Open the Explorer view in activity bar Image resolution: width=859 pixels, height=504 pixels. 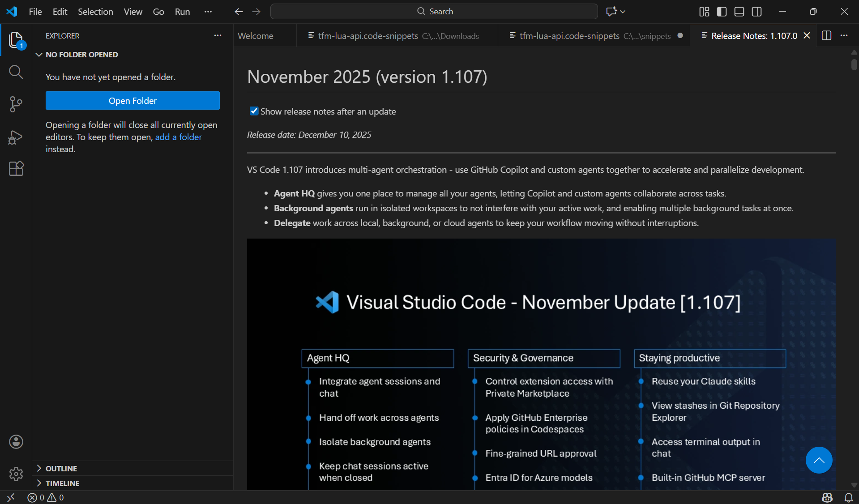tap(16, 40)
